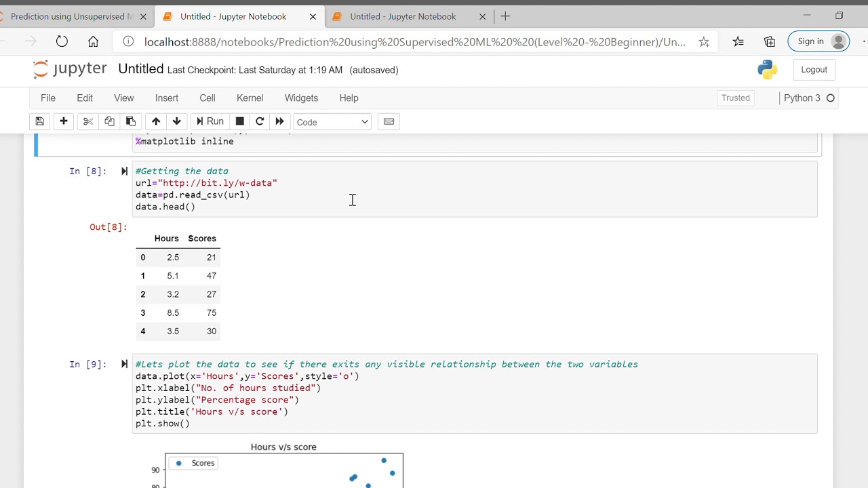Click the Jupyter logo
The height and width of the screenshot is (488, 868).
[70, 69]
